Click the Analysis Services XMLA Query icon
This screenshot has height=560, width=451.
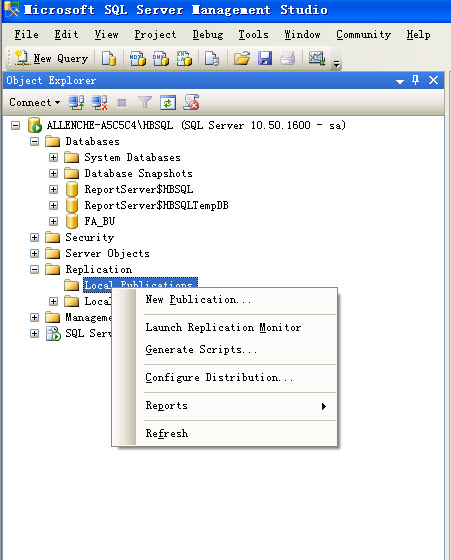pyautogui.click(x=184, y=58)
